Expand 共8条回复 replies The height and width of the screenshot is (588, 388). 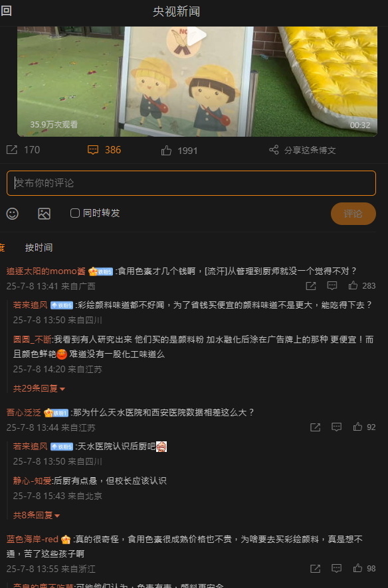37,515
